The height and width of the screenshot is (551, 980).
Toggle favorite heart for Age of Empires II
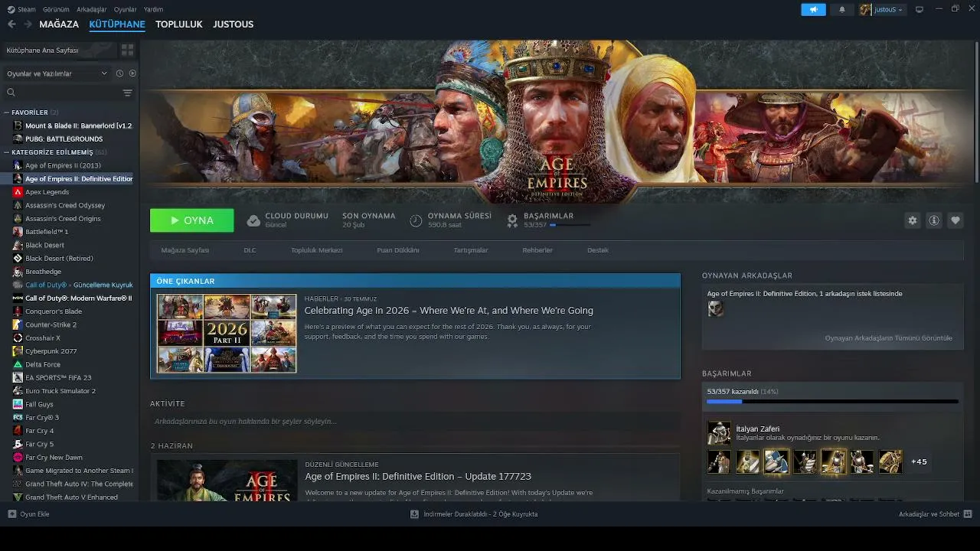coord(955,220)
